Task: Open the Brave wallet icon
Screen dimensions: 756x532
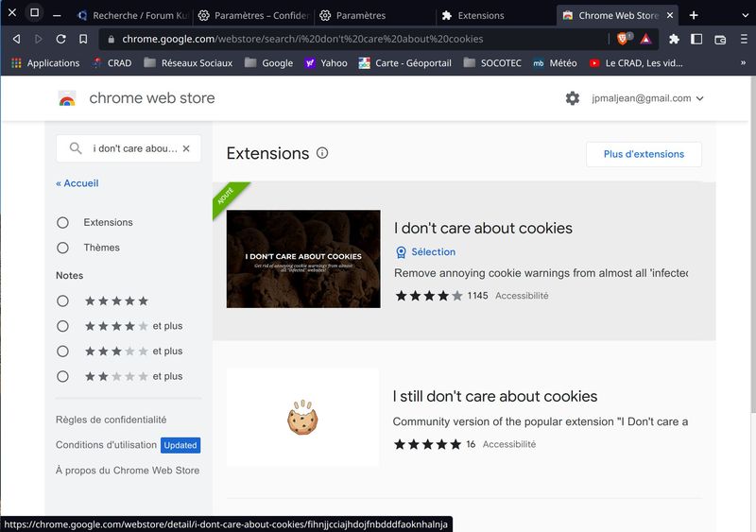Action: point(720,40)
